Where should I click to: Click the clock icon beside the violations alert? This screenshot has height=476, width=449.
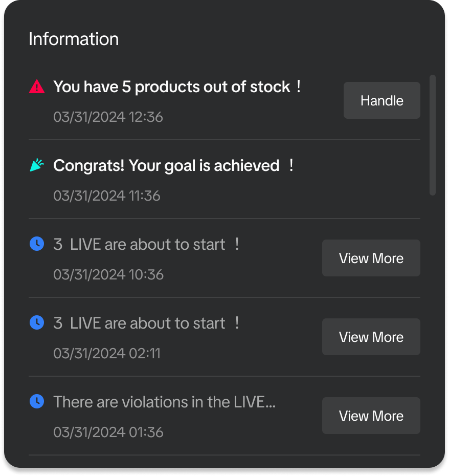click(x=37, y=402)
